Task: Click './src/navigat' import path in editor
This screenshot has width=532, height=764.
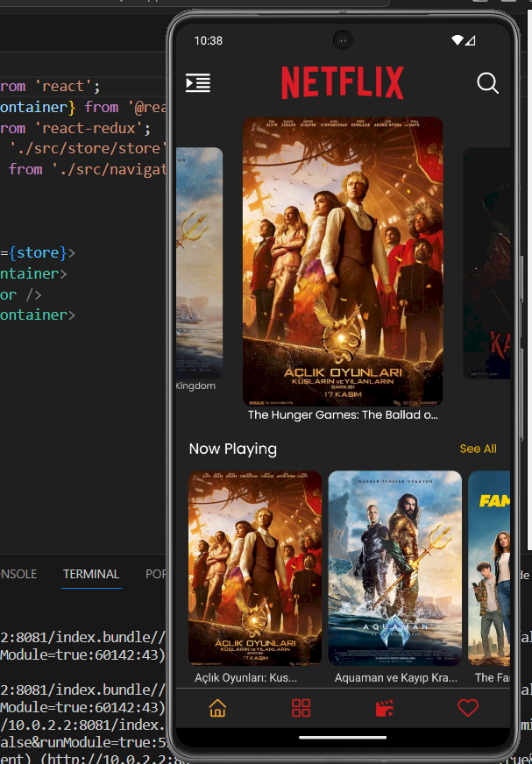Action: pos(109,170)
